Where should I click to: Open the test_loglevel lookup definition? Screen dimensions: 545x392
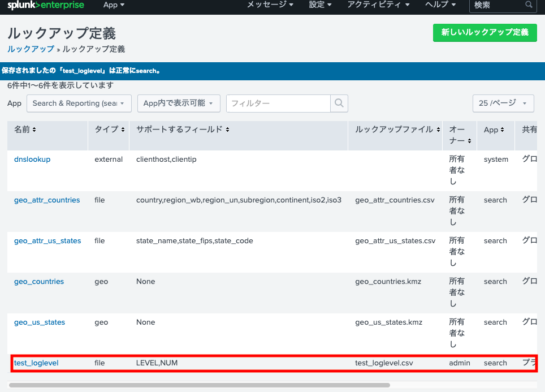coord(36,363)
